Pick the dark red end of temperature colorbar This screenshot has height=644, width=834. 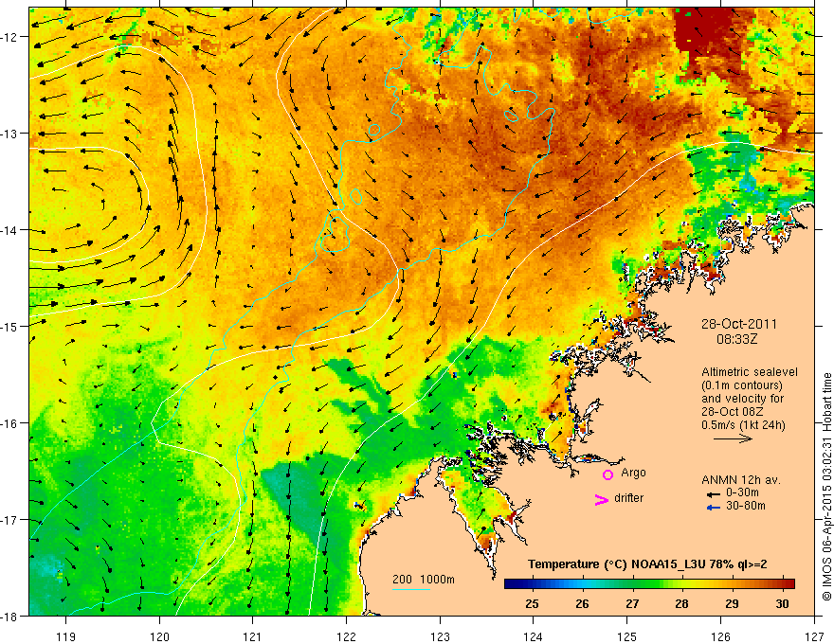tap(789, 583)
